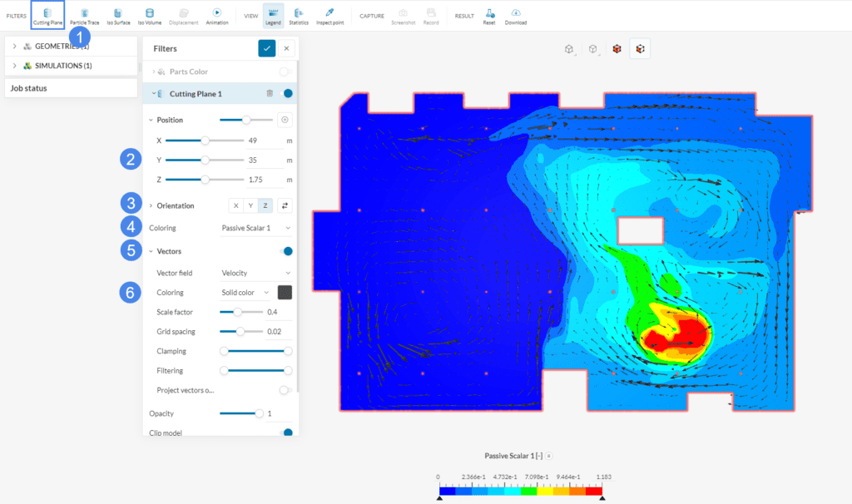The width and height of the screenshot is (852, 504).
Task: Download the results
Action: (516, 15)
